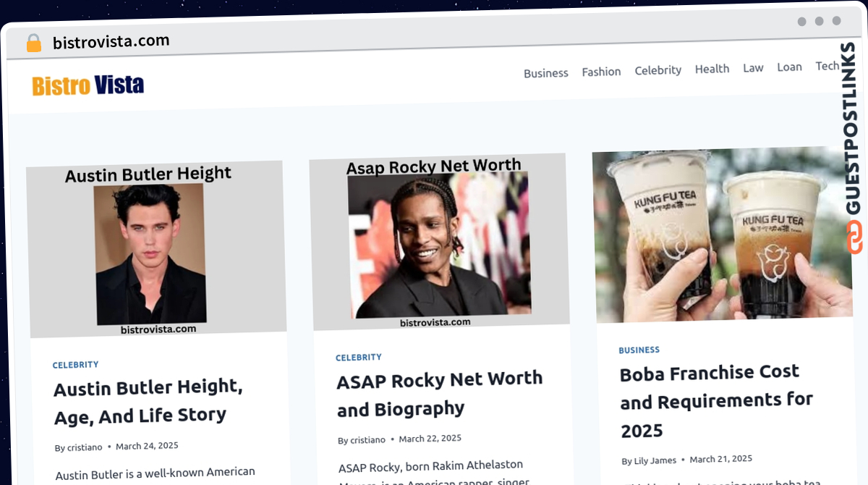Open the Tech navigation link
The width and height of the screenshot is (868, 485).
(827, 66)
